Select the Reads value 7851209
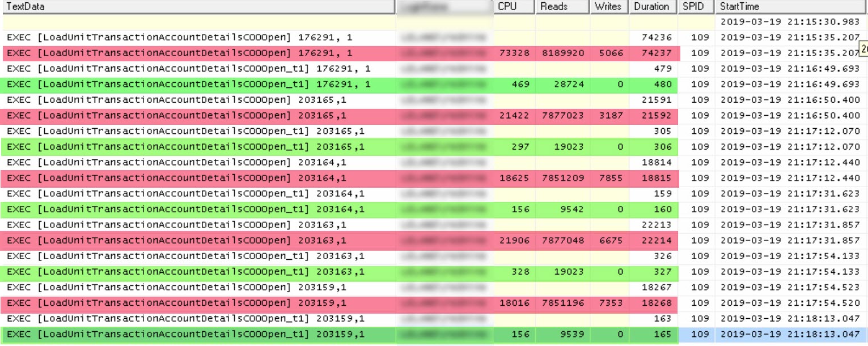 563,178
